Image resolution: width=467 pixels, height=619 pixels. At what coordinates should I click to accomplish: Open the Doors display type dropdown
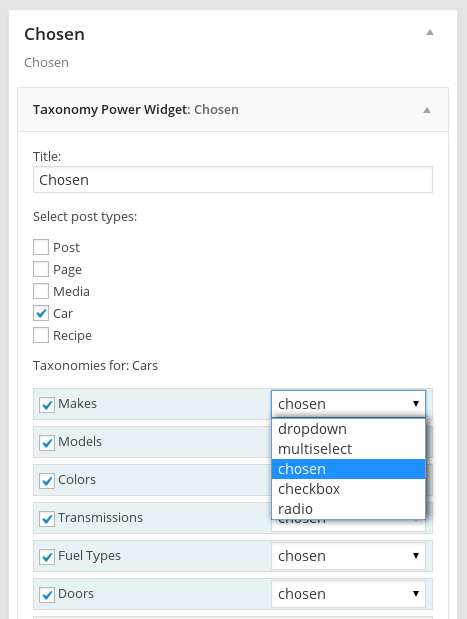click(x=348, y=594)
